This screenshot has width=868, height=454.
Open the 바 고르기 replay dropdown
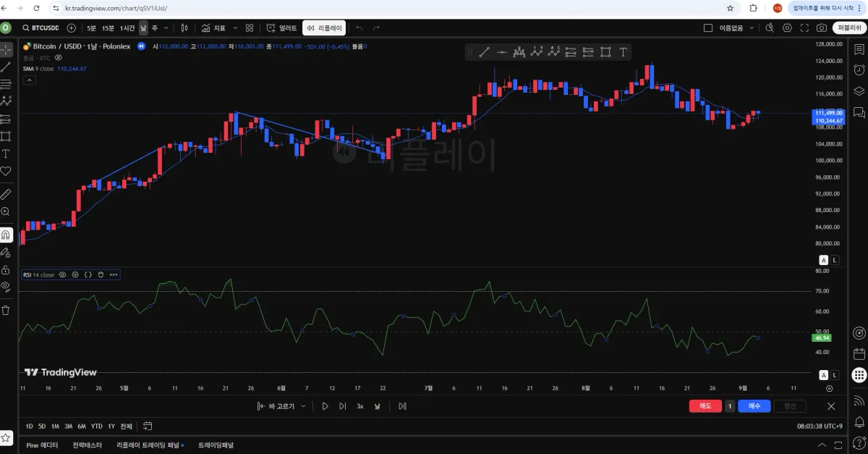pos(281,406)
